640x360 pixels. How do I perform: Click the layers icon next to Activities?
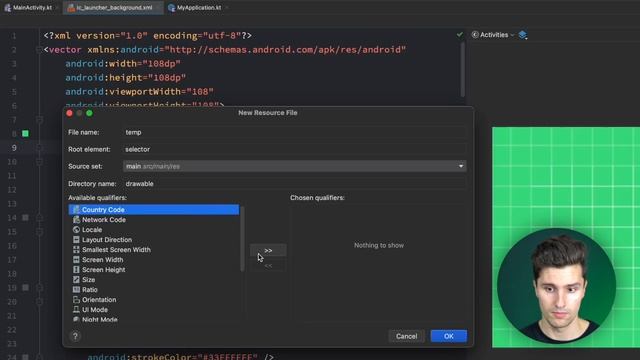pos(522,35)
